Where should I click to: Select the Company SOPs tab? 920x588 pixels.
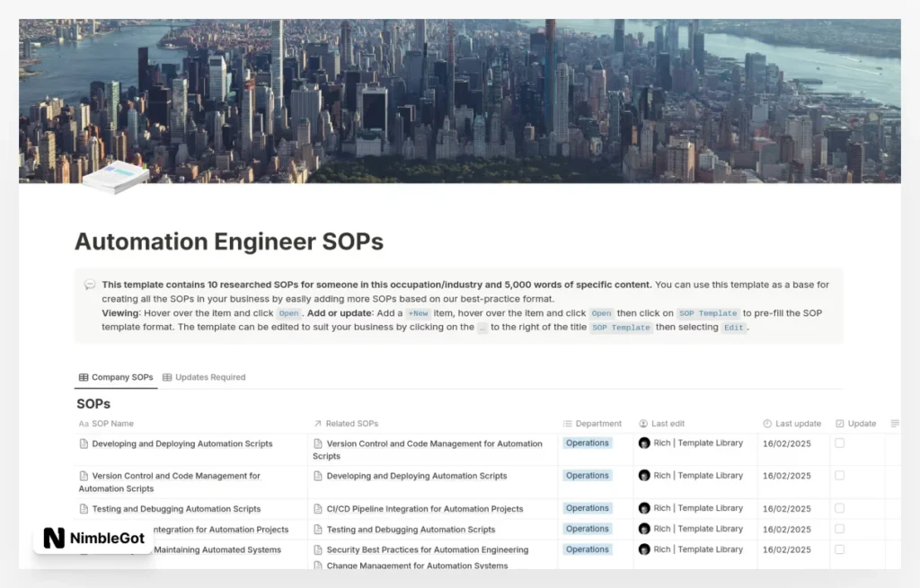click(x=115, y=377)
